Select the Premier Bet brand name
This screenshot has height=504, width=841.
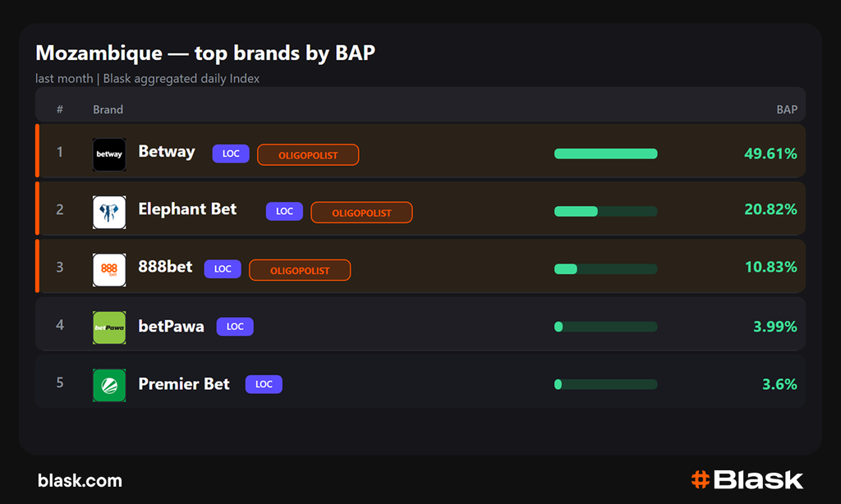184,384
